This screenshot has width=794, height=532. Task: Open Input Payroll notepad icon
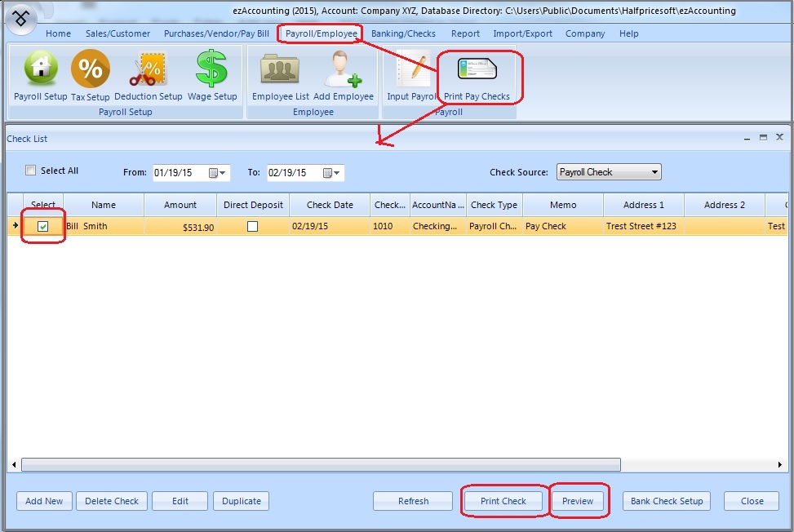(412, 70)
